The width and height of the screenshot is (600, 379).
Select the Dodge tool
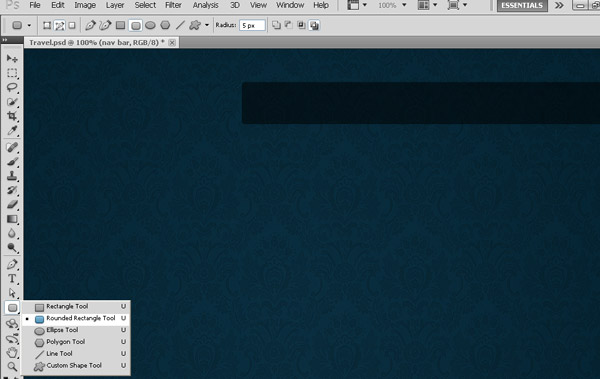coord(12,248)
